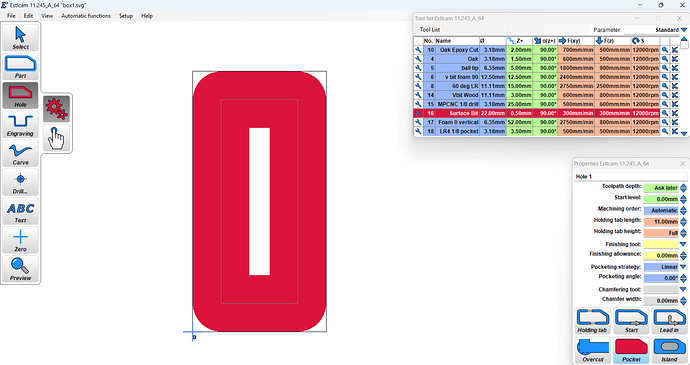Delete the Oak tool number 4 with X icon
690x365 pixels.
pos(675,59)
